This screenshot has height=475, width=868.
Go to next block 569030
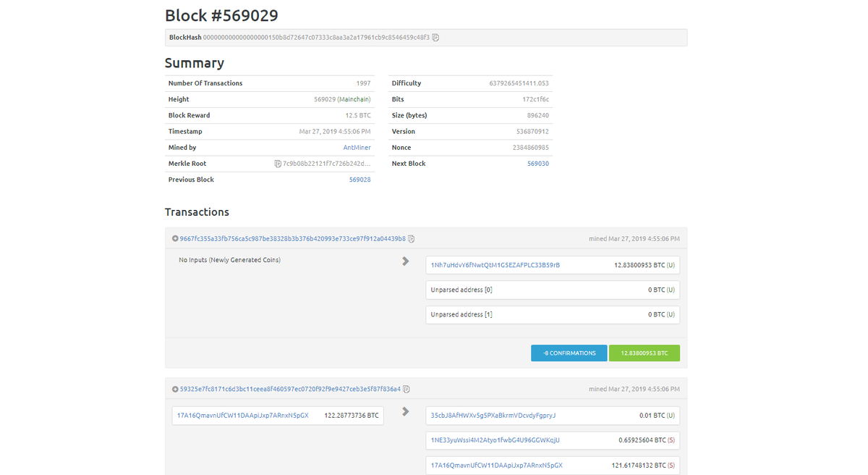(538, 164)
